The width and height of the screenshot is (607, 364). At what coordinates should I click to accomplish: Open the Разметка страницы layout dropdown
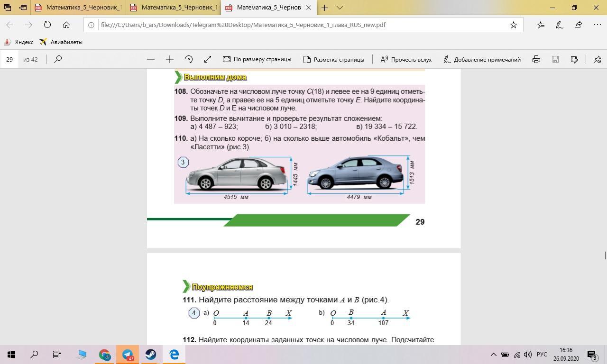[333, 59]
